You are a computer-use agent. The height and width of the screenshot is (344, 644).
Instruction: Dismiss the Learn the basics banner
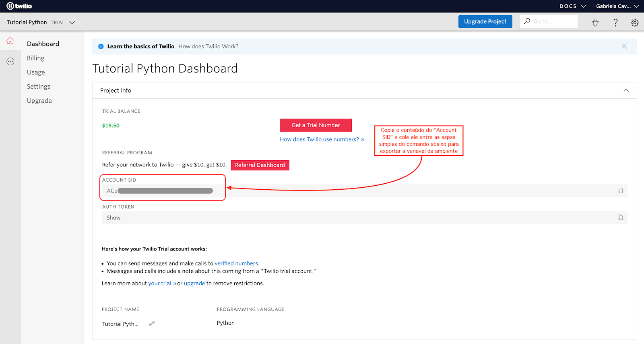tap(624, 46)
